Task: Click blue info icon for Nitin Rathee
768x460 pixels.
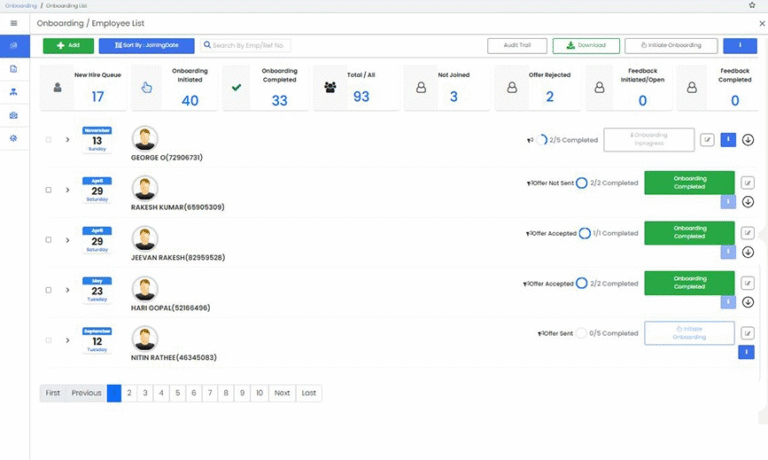Action: tap(746, 352)
